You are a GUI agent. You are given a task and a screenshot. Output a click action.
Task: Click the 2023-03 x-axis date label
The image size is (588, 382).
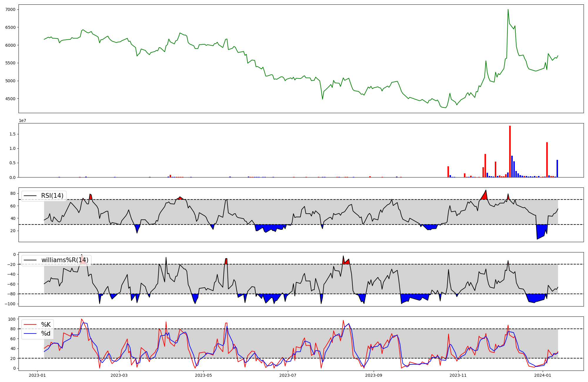119,375
